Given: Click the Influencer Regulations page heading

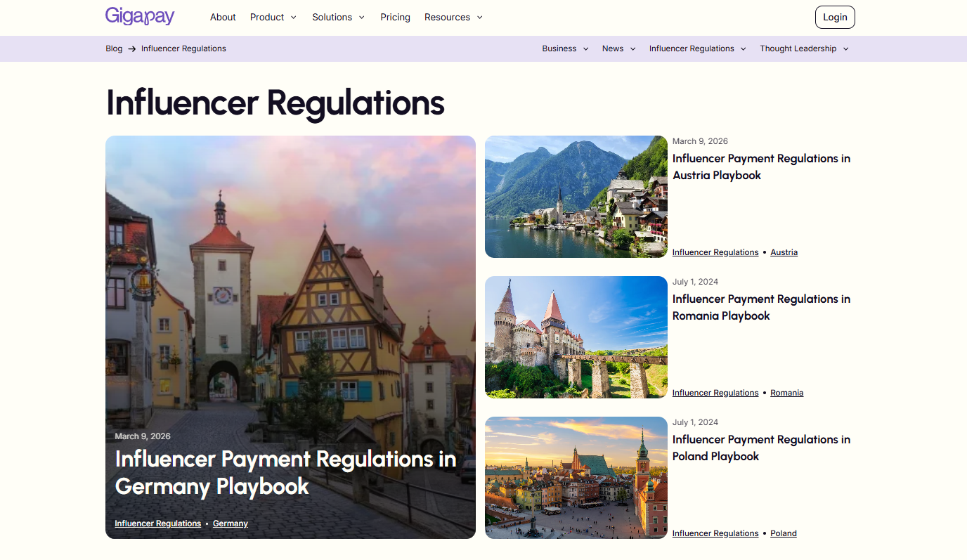Looking at the screenshot, I should coord(275,103).
